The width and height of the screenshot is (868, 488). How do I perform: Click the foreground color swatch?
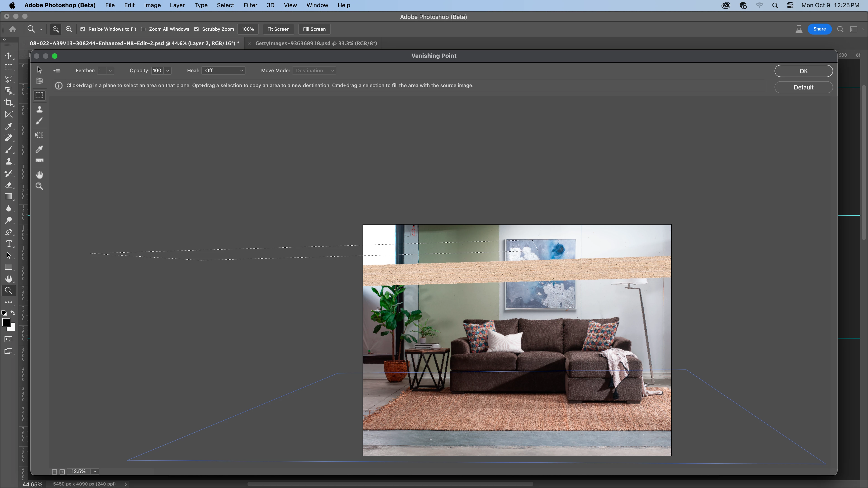point(6,322)
